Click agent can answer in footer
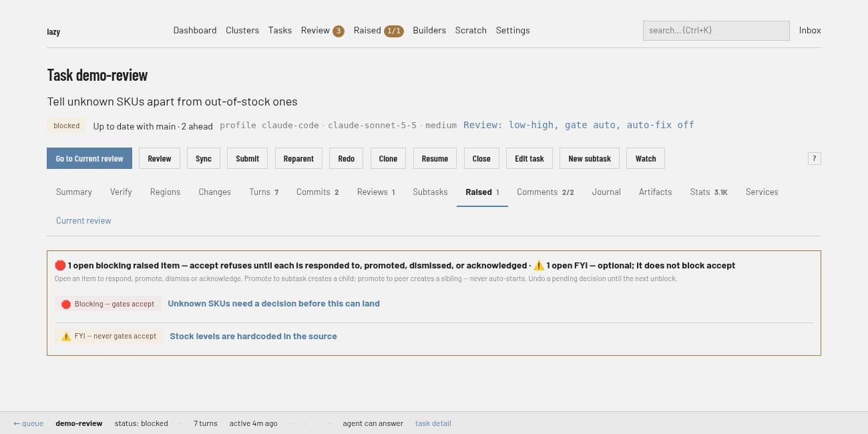868x434 pixels. [373, 423]
